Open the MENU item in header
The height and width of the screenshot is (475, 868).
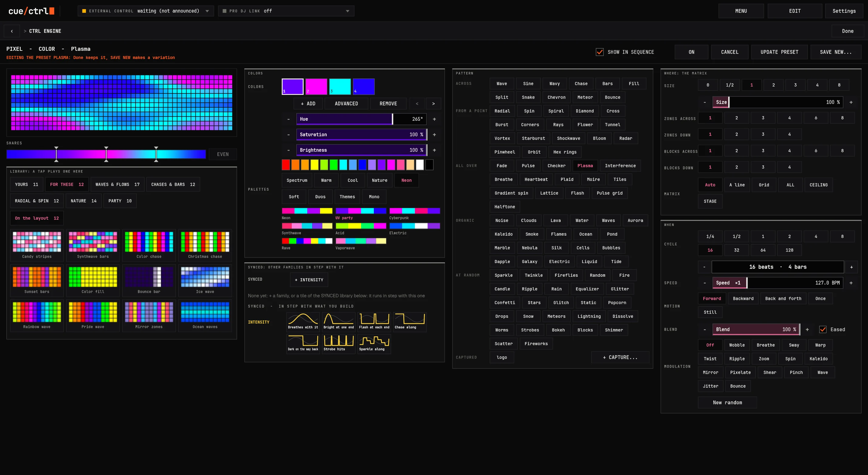click(741, 11)
